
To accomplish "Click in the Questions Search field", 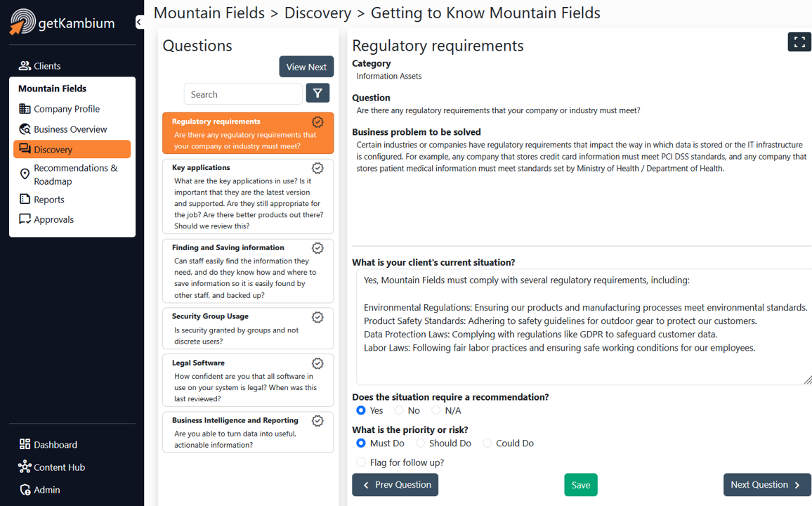I will click(x=243, y=94).
